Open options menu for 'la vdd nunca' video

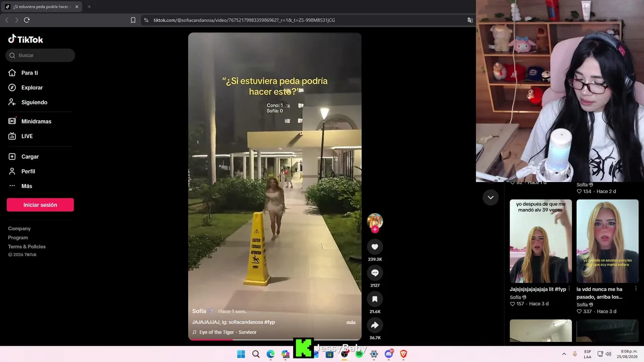636,289
